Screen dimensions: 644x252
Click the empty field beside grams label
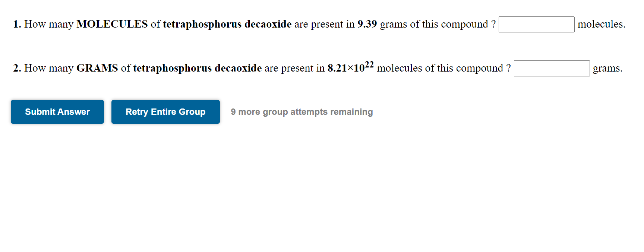coord(552,68)
